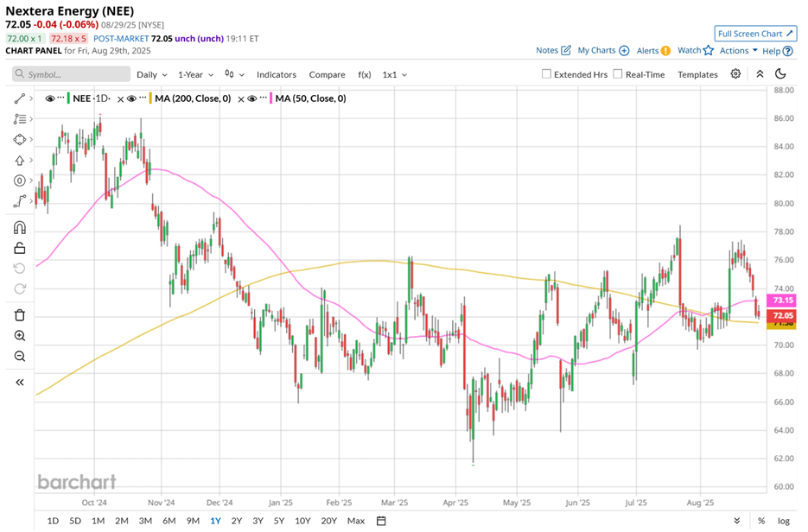Undo the last chart action

20,269
